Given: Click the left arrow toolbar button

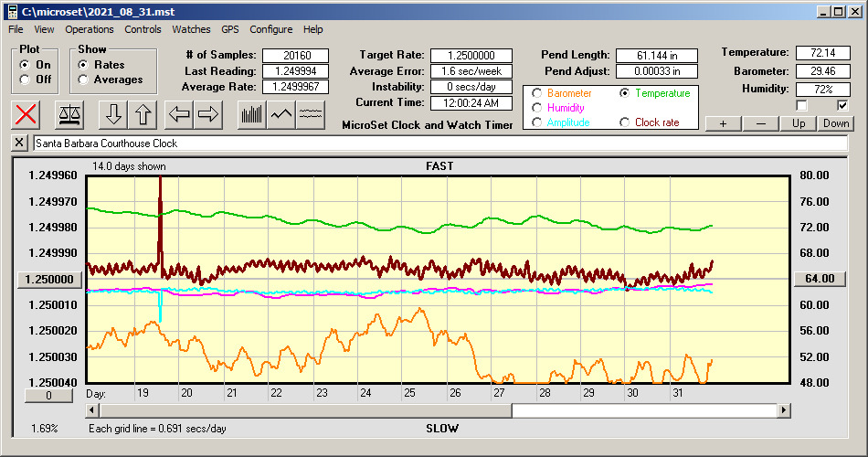Looking at the screenshot, I should [179, 114].
